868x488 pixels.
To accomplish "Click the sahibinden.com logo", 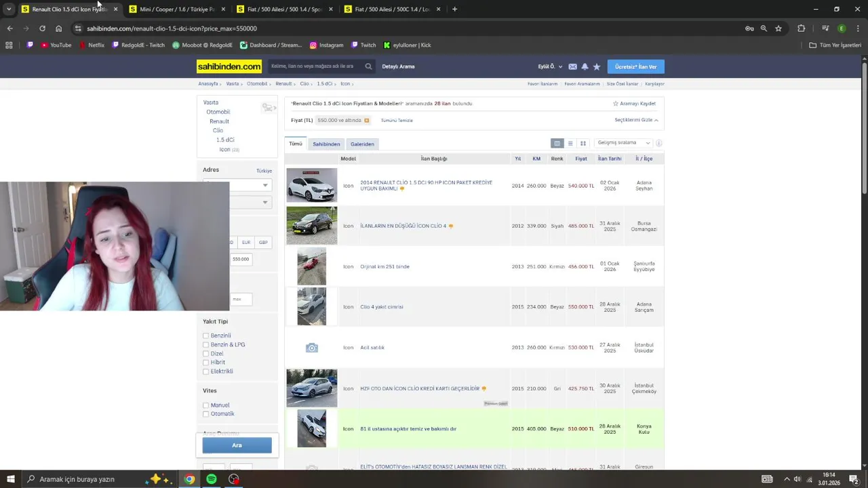I will click(229, 66).
